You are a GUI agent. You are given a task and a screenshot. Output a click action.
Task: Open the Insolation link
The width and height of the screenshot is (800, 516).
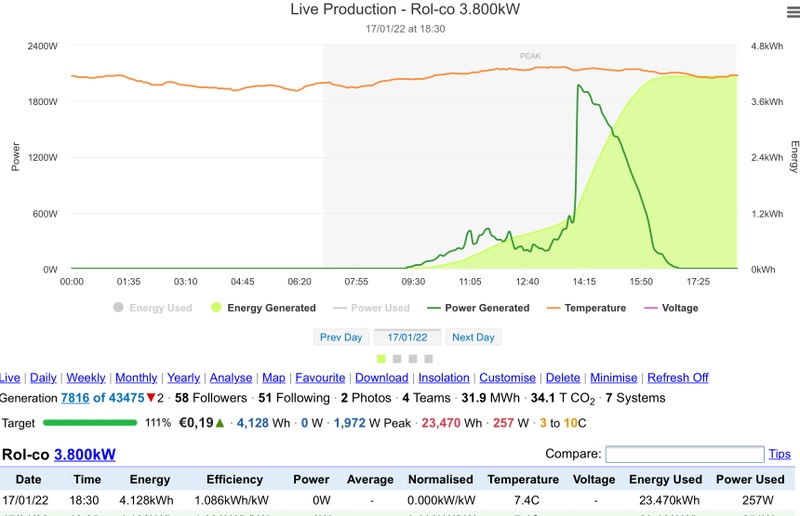point(444,378)
